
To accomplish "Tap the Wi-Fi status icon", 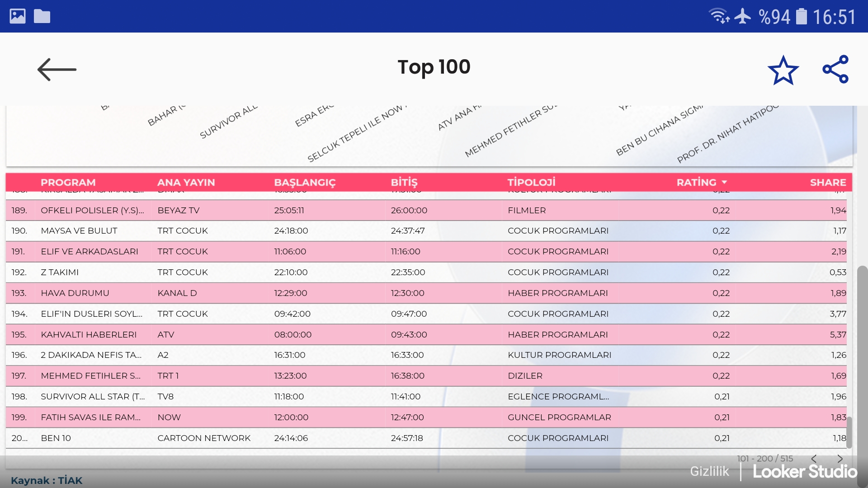I will (719, 16).
